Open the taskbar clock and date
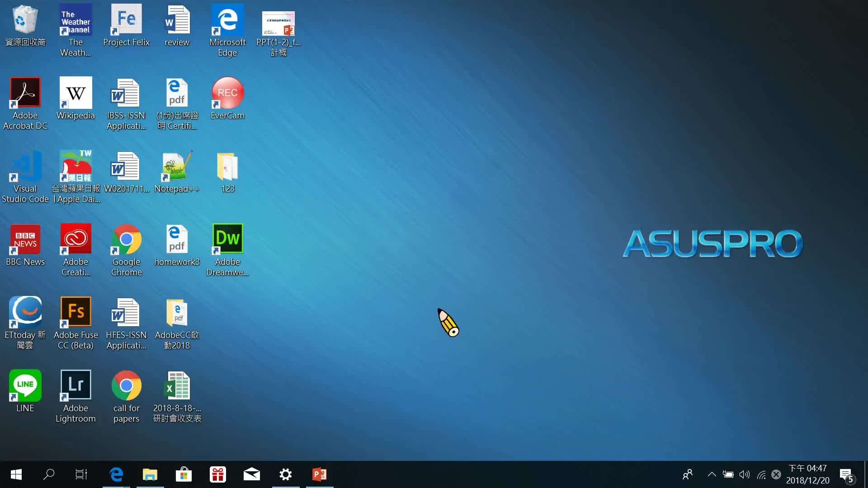Image resolution: width=868 pixels, height=488 pixels. 807,474
